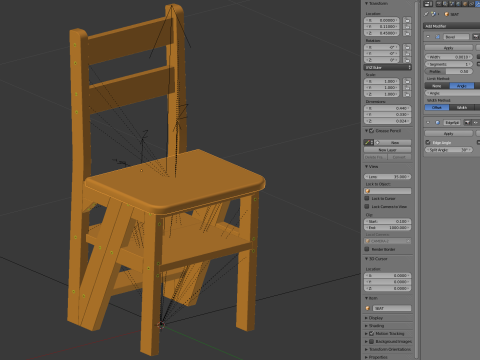Click the Bevel modifier name field

(x=456, y=37)
